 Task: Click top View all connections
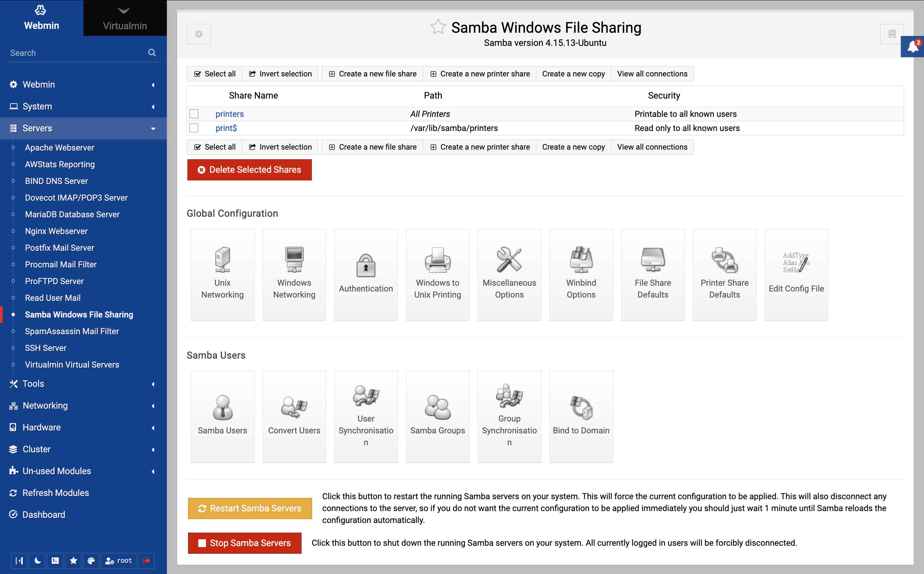coord(652,74)
